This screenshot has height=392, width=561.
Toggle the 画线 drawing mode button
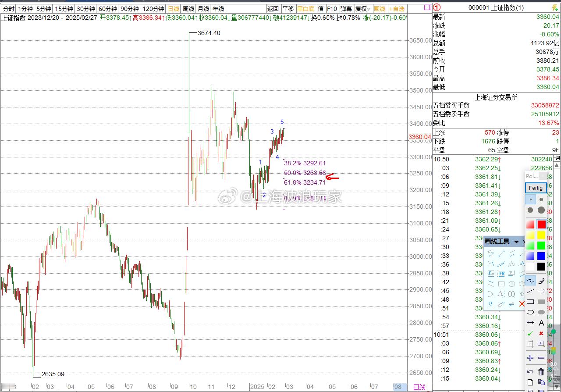pos(379,9)
